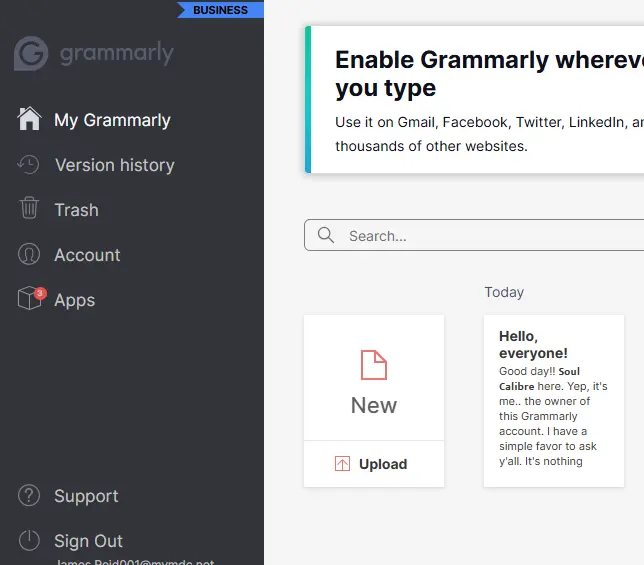Open the Hello, everyone! document card
The height and width of the screenshot is (565, 644).
[x=554, y=401]
